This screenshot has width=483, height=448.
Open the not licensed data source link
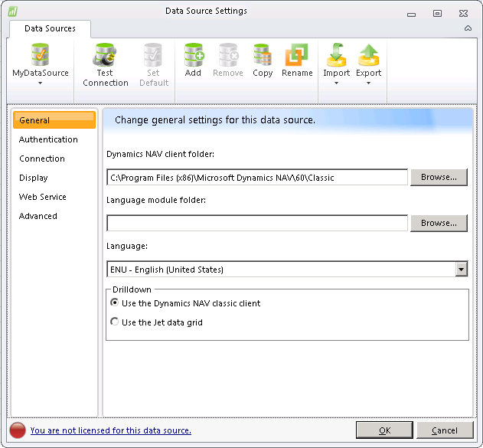[x=110, y=430]
